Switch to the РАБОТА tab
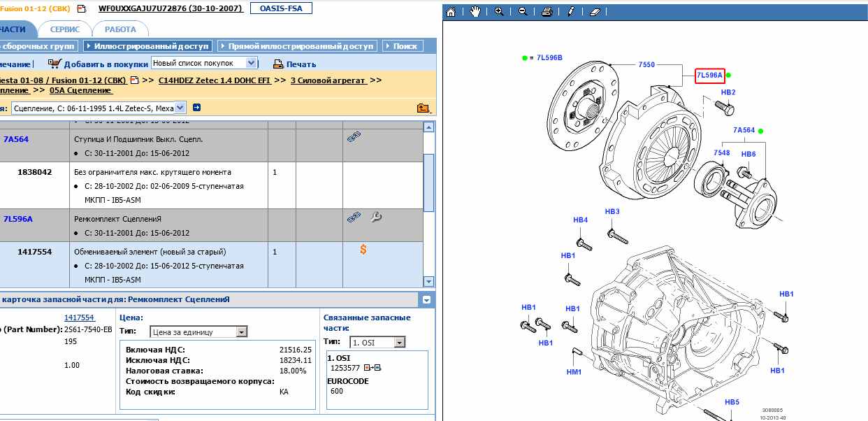The image size is (868, 421). point(120,29)
